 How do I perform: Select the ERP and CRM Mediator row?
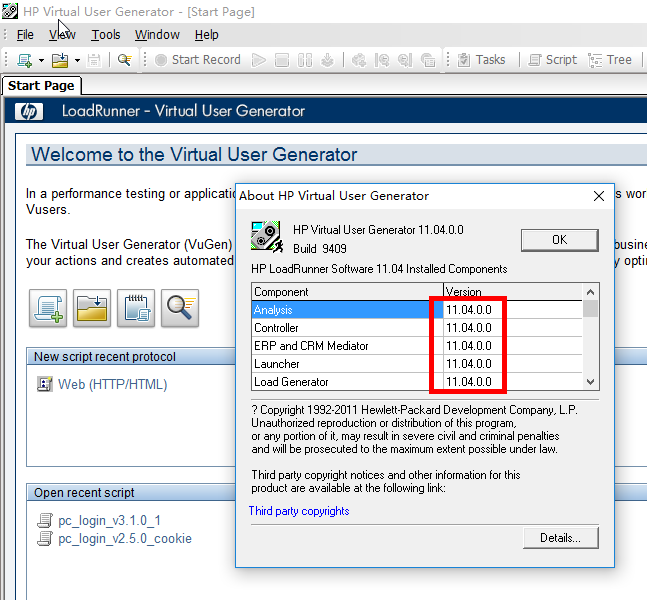[x=417, y=346]
